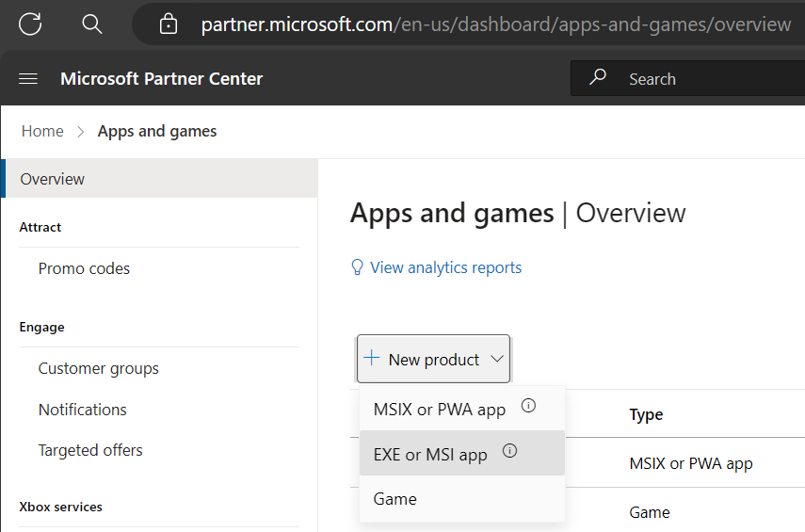
Task: Select Overview in the sidebar
Action: (159, 179)
